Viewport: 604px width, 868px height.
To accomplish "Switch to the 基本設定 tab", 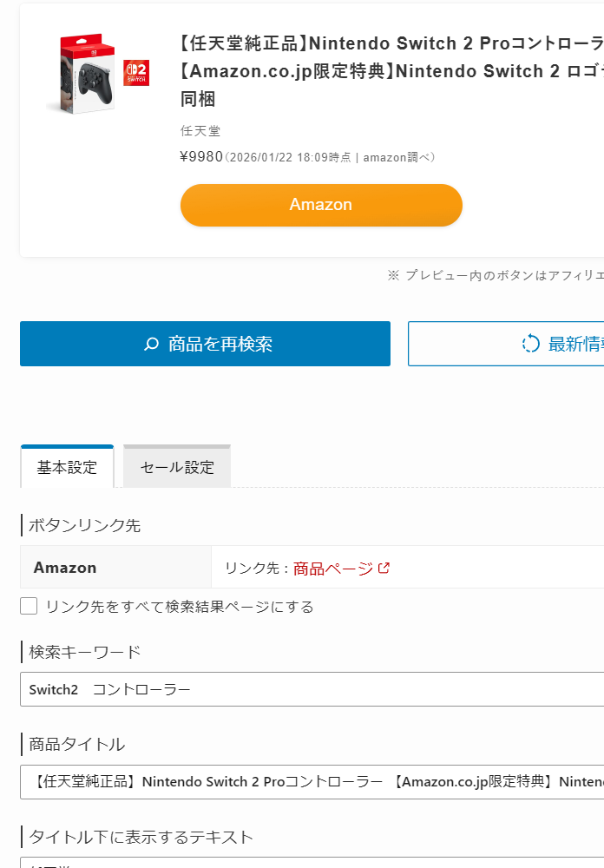I will (67, 467).
